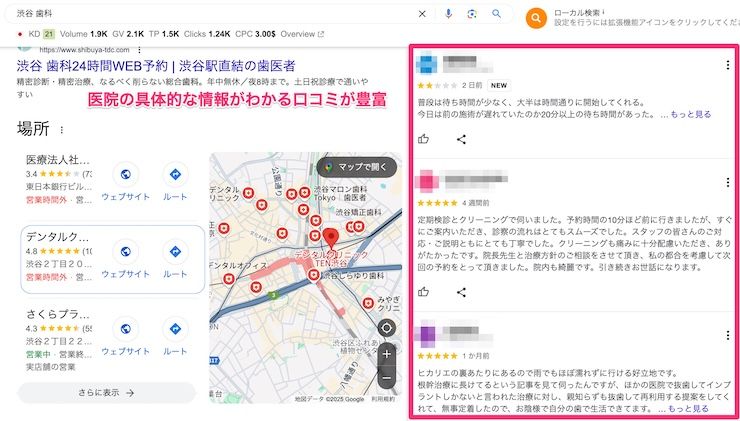Click reviewer avatar of 4週間前 review
740x421 pixels.
point(426,181)
